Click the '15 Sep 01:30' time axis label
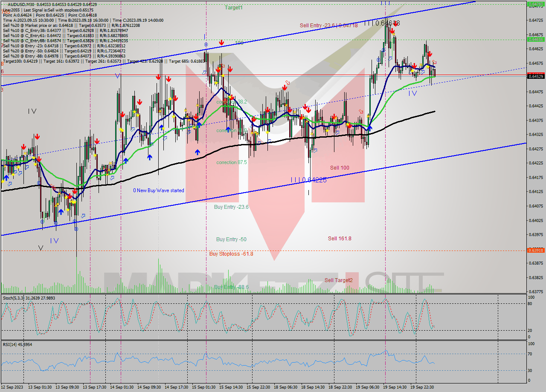The image size is (546, 392). coord(203,387)
